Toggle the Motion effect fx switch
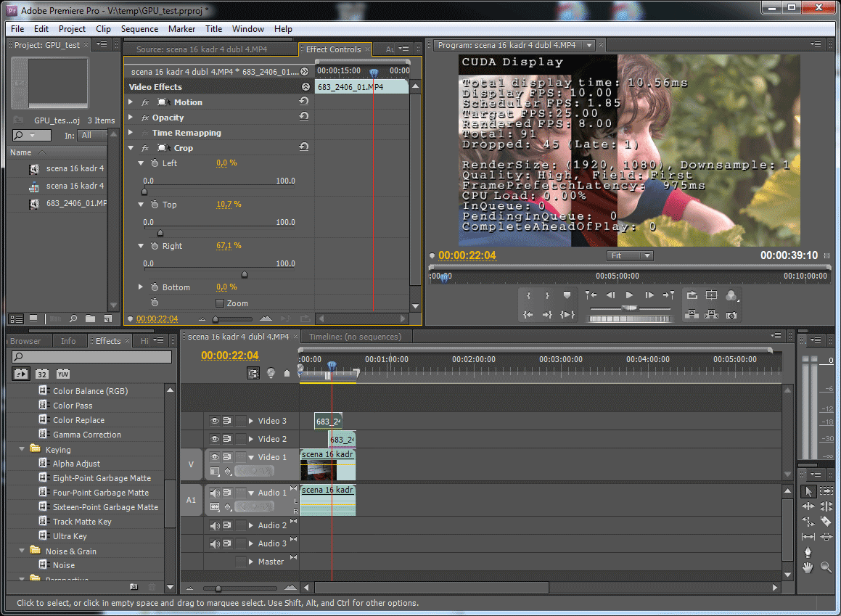 (145, 102)
